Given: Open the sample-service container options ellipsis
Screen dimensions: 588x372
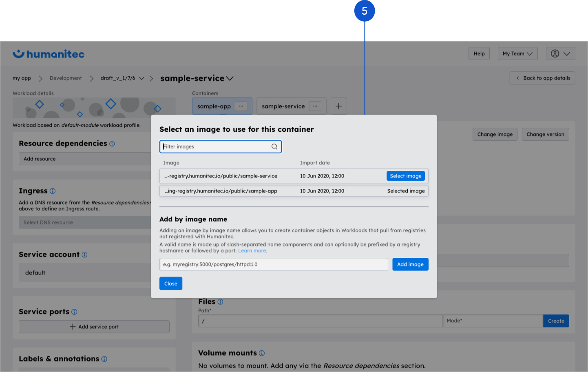Looking at the screenshot, I should click(x=315, y=106).
